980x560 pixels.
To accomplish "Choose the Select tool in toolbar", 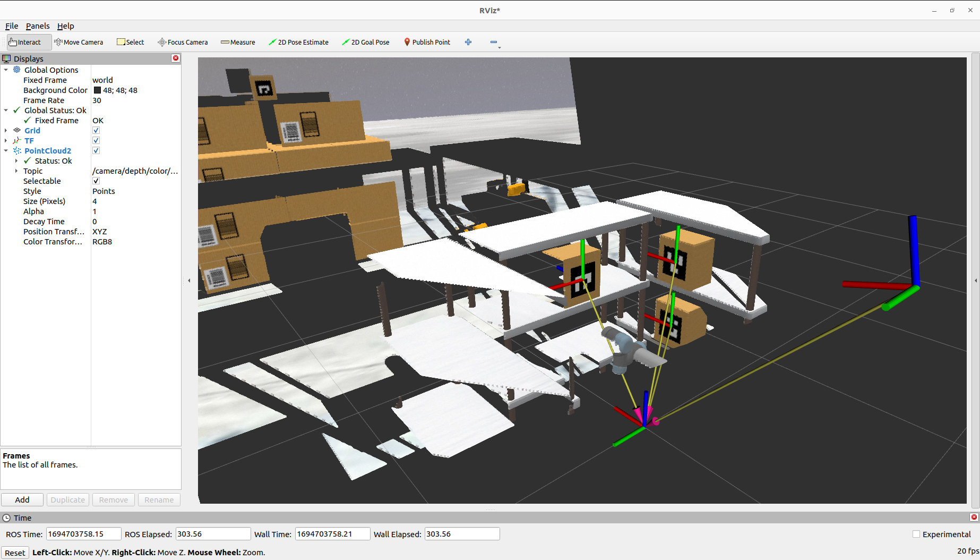I will click(x=130, y=43).
